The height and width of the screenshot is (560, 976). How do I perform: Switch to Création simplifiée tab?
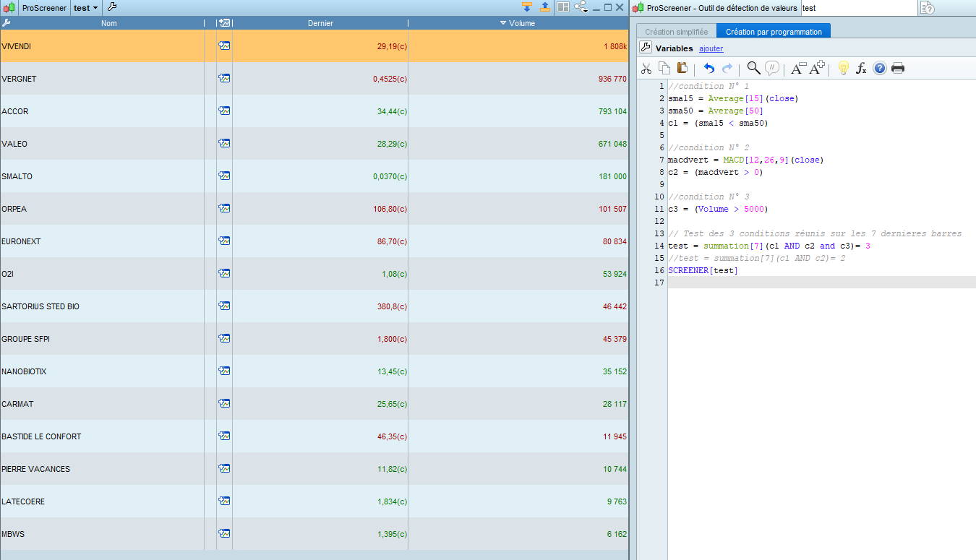pos(676,32)
